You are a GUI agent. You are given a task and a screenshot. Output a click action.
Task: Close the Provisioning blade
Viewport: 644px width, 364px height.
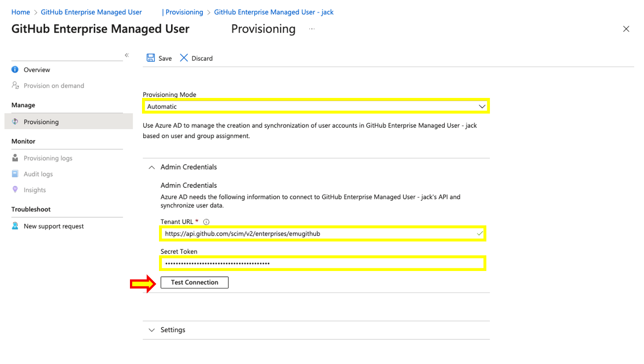pyautogui.click(x=626, y=29)
